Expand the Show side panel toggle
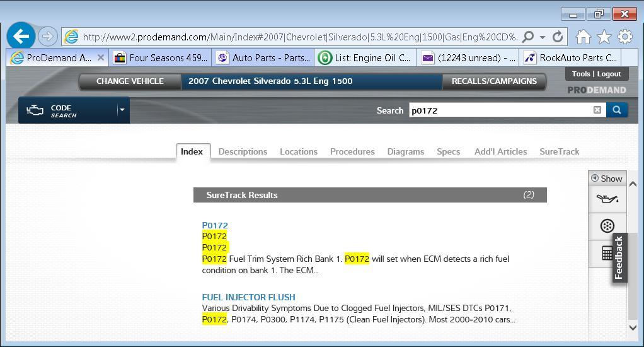The width and height of the screenshot is (644, 347). [x=607, y=179]
